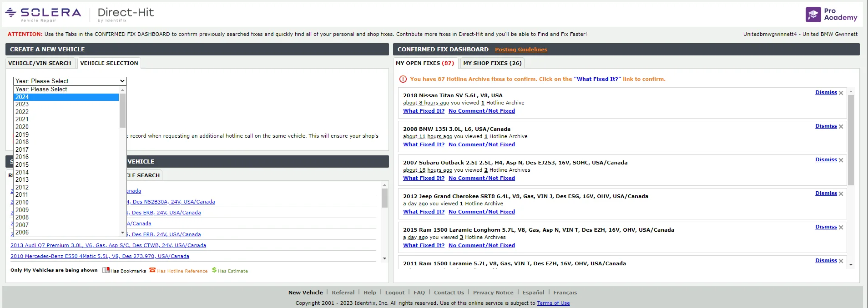This screenshot has height=308, width=868.
Task: Open Help from footer menu
Action: pos(370,293)
